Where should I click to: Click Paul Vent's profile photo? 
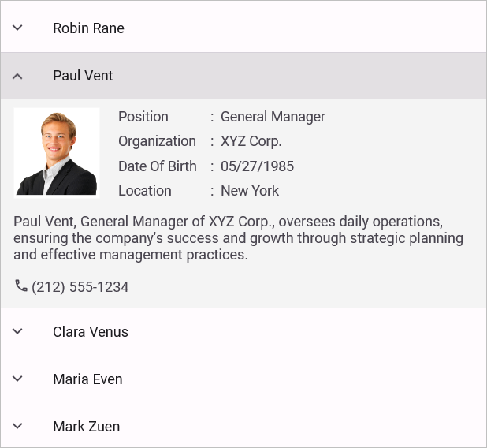click(57, 151)
